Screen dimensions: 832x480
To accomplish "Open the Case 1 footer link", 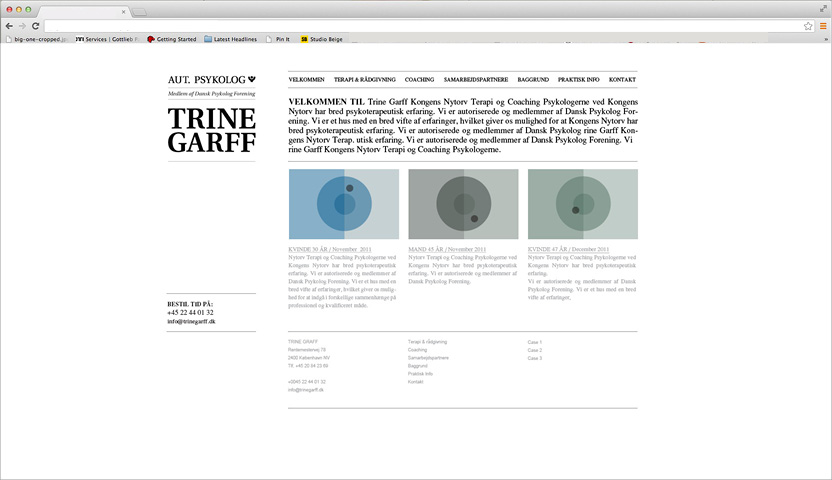I will [x=535, y=342].
